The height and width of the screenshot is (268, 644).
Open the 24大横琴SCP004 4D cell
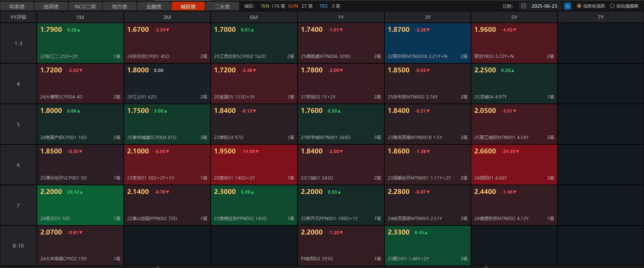80,84
